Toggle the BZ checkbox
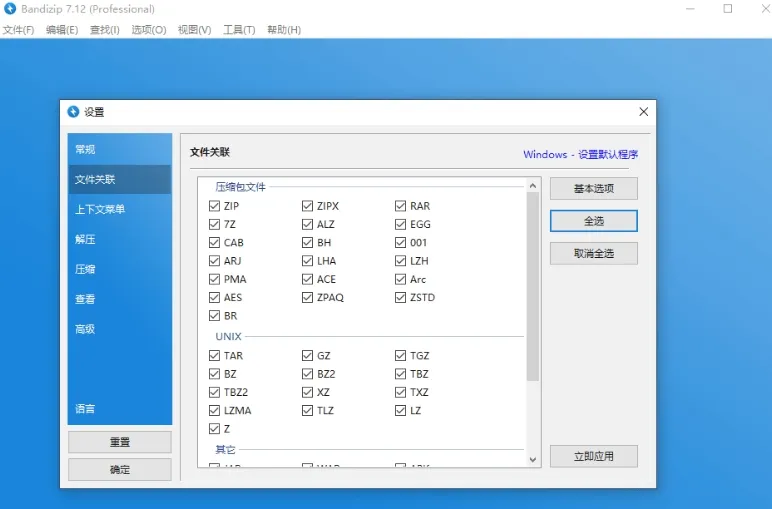This screenshot has width=772, height=509. click(214, 374)
